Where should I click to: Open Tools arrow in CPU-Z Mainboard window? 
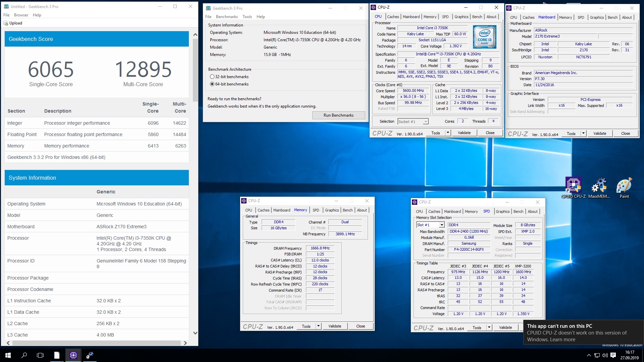click(x=583, y=133)
